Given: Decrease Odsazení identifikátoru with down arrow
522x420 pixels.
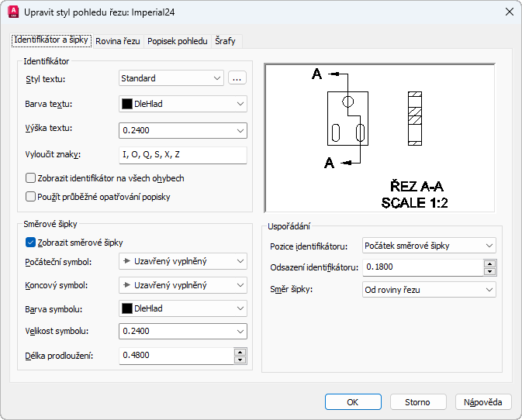Looking at the screenshot, I should [489, 271].
